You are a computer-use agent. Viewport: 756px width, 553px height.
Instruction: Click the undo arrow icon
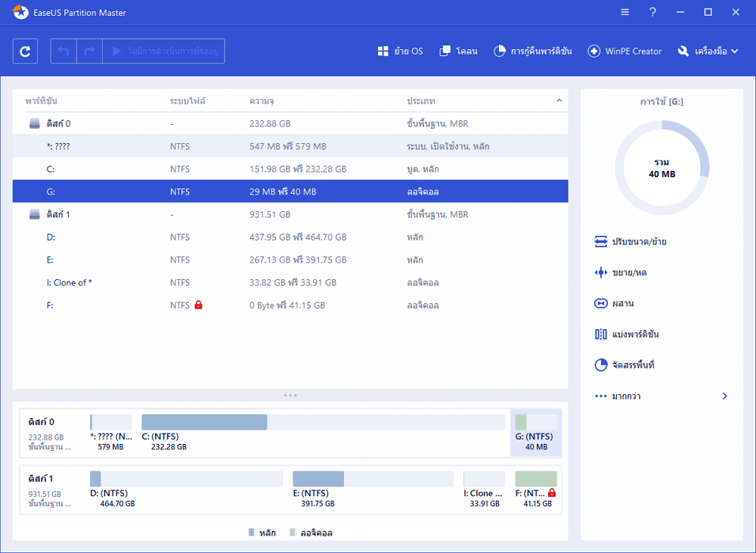[64, 51]
